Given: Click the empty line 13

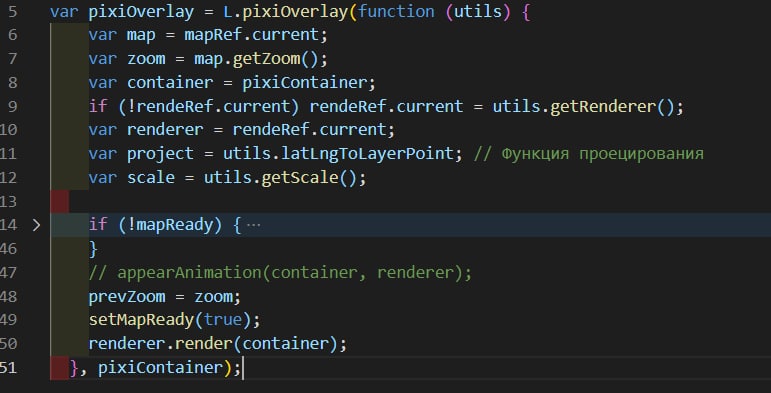Looking at the screenshot, I should pos(410,202).
